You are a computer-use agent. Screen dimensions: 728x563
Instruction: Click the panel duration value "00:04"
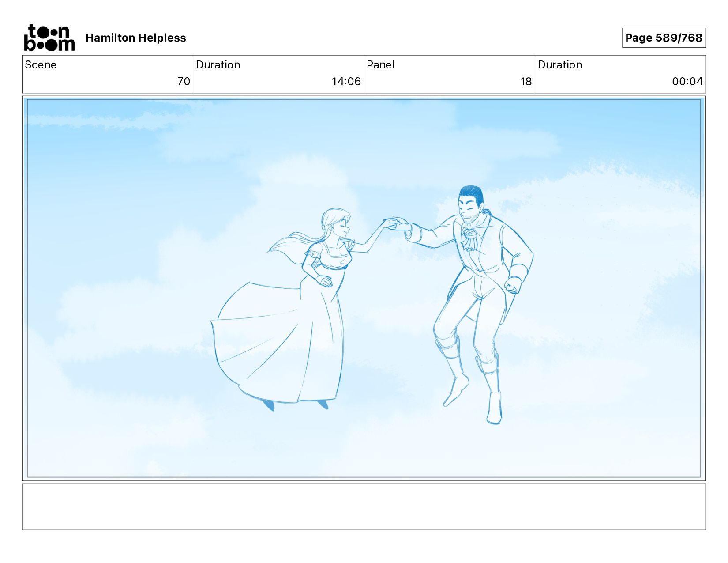(687, 82)
